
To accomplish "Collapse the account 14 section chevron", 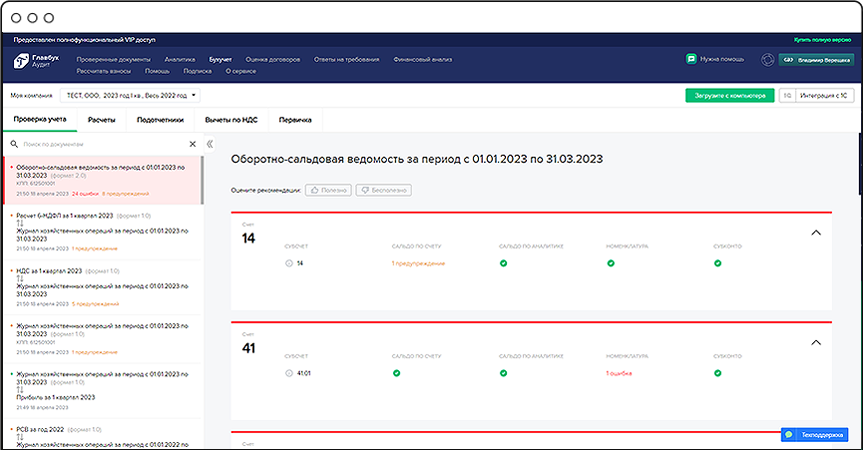I will (816, 233).
